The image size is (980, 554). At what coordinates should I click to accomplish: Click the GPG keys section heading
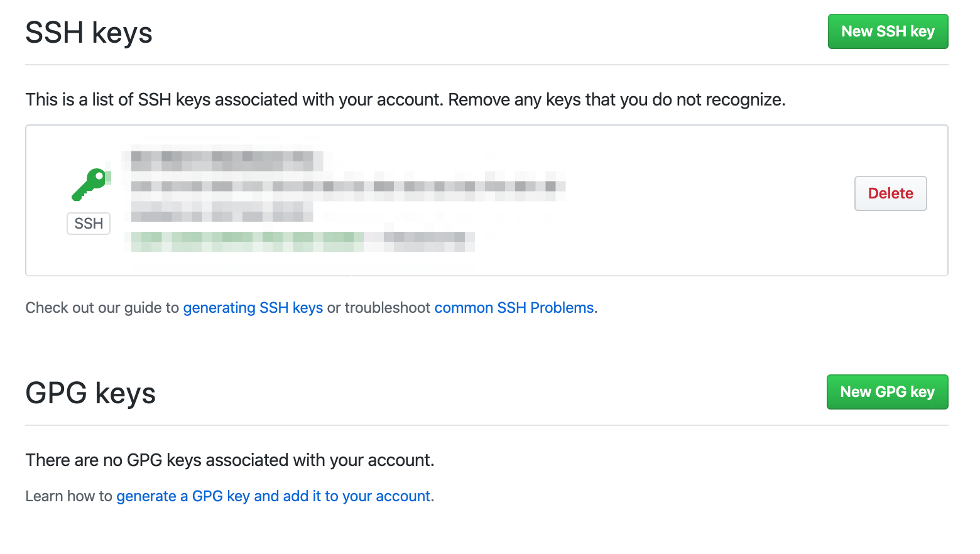90,393
